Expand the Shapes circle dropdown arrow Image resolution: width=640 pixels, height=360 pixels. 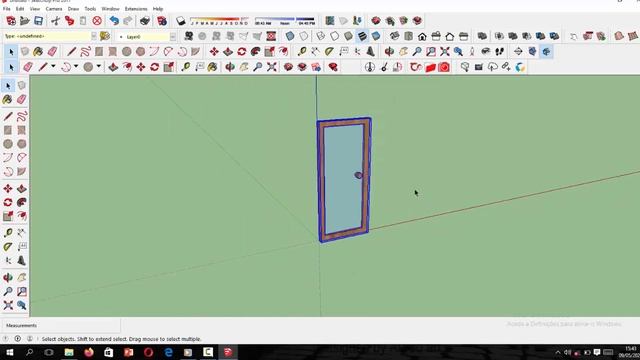point(99,67)
